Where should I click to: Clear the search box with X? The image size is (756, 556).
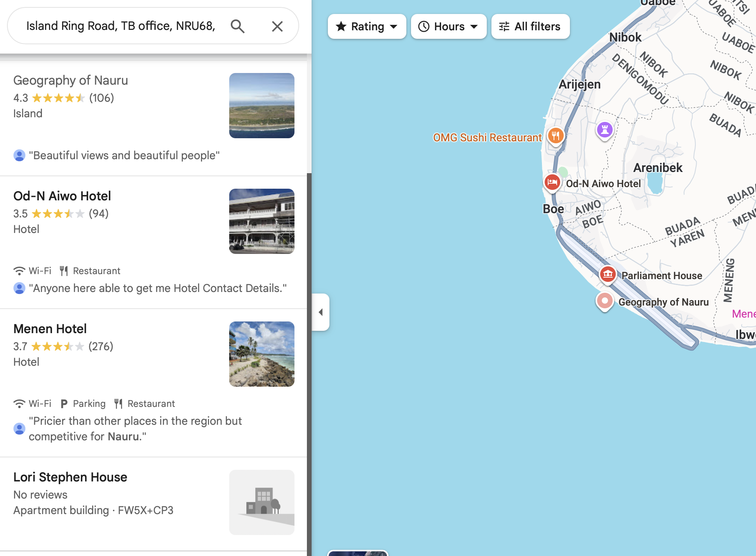pyautogui.click(x=277, y=26)
